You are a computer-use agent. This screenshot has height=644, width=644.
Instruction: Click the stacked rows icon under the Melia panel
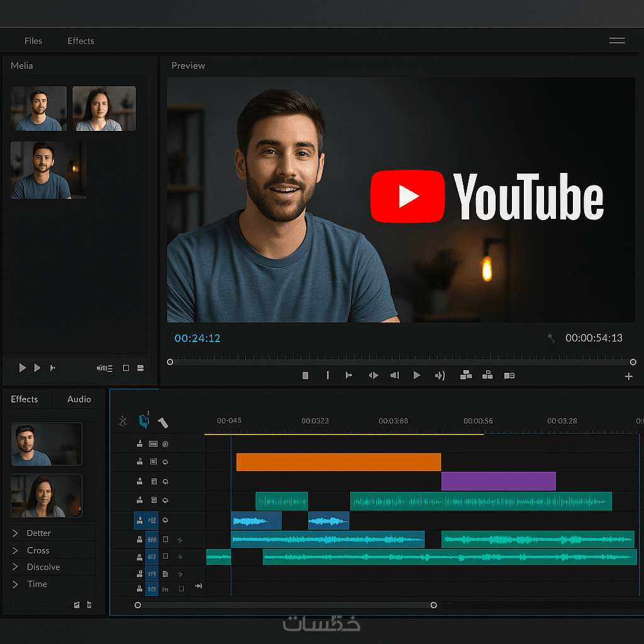[140, 368]
